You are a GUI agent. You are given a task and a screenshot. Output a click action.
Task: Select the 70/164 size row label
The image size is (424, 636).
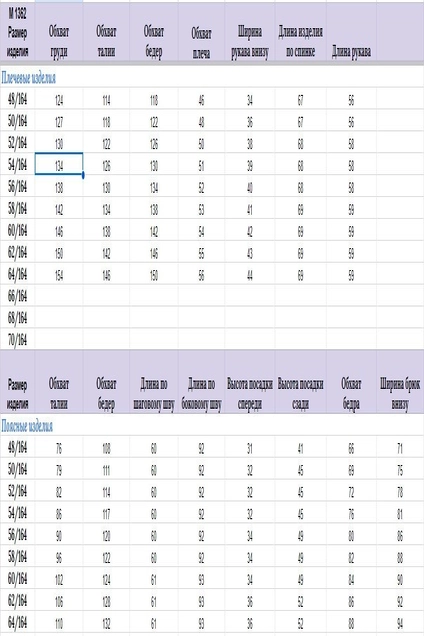17,339
